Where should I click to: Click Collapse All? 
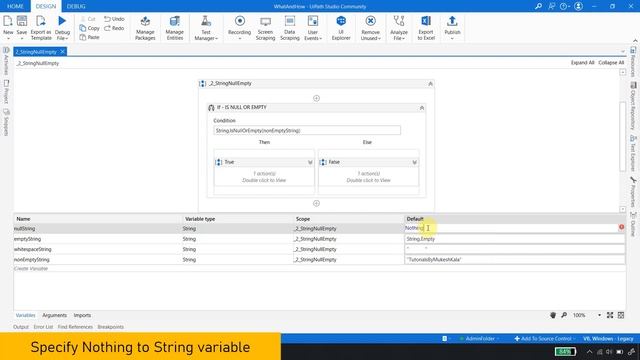611,62
